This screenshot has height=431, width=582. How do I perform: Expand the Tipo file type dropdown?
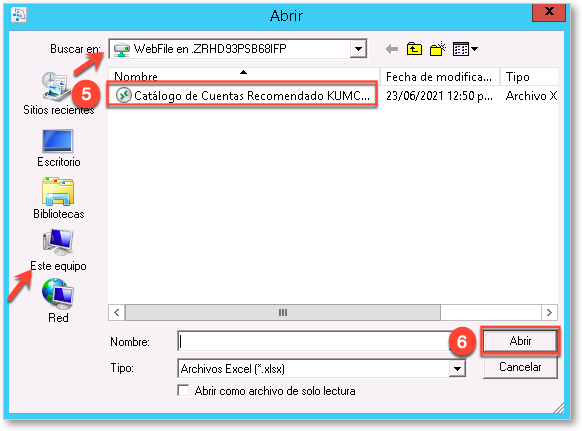pyautogui.click(x=457, y=369)
